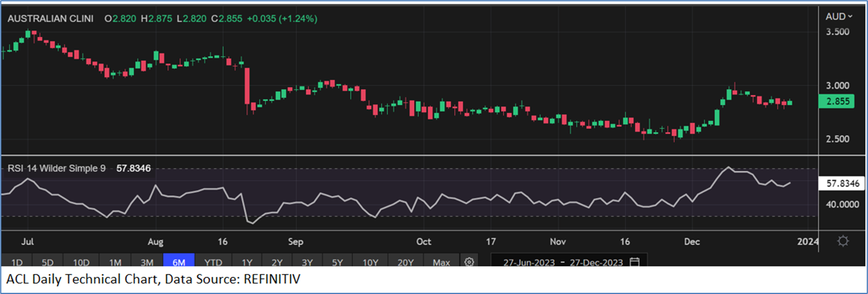Switch to 2Y range
The width and height of the screenshot is (868, 294).
(277, 262)
